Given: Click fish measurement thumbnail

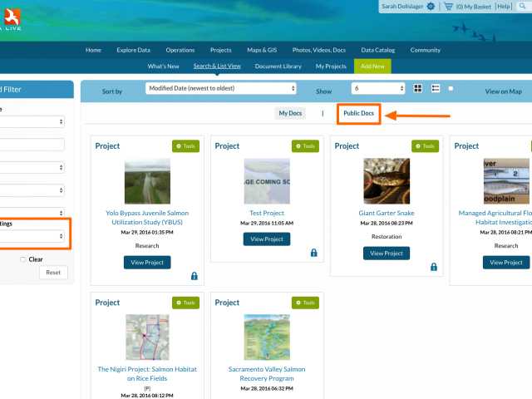Looking at the screenshot, I should 506,181.
